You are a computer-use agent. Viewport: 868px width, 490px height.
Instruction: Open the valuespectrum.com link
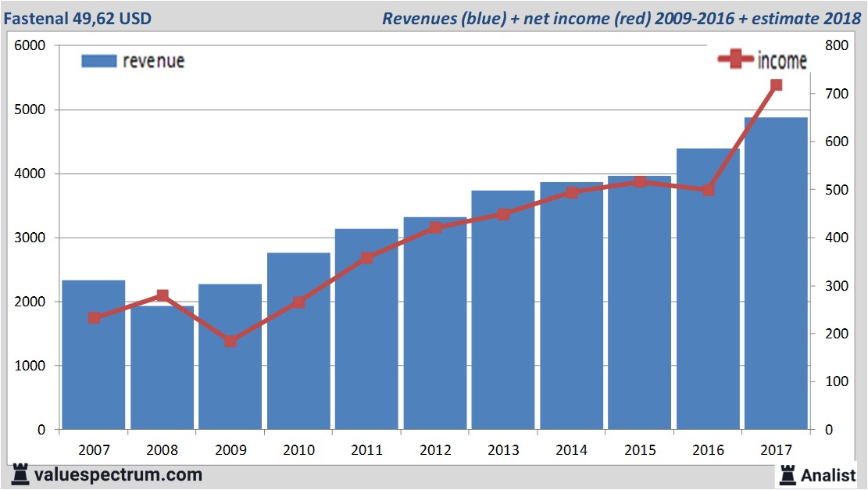tap(118, 475)
